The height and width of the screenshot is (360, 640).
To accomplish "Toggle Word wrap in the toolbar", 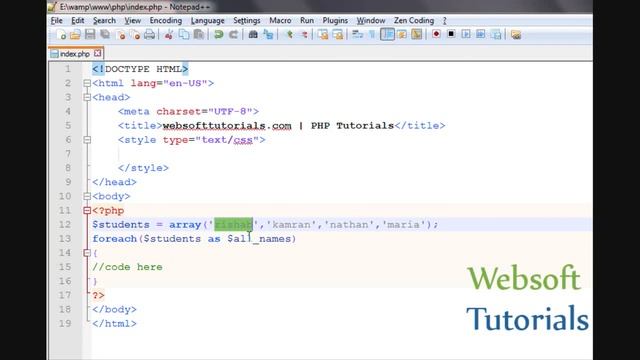I will click(x=358, y=35).
